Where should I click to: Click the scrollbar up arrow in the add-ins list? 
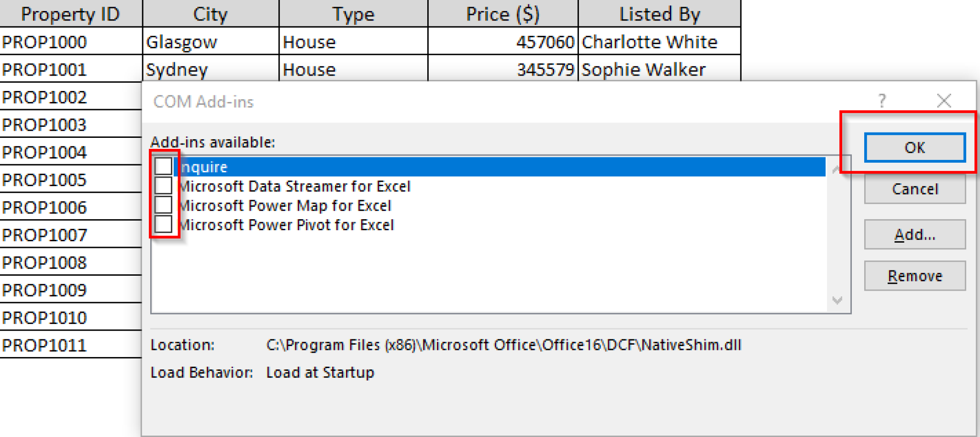tap(837, 168)
